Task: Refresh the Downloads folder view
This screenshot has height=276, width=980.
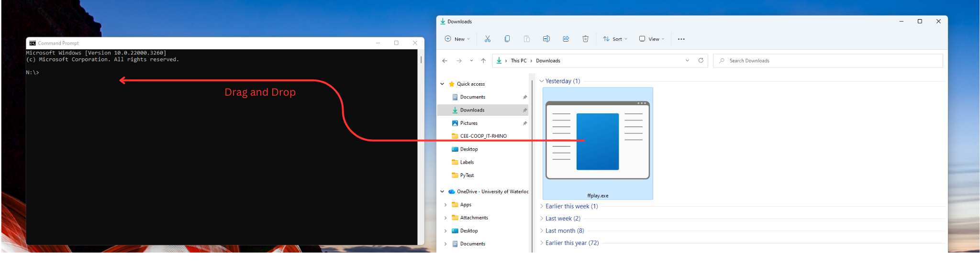Action: [x=701, y=60]
